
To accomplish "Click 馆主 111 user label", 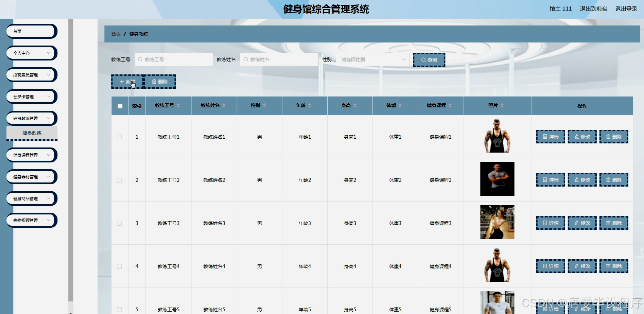I will click(x=560, y=9).
